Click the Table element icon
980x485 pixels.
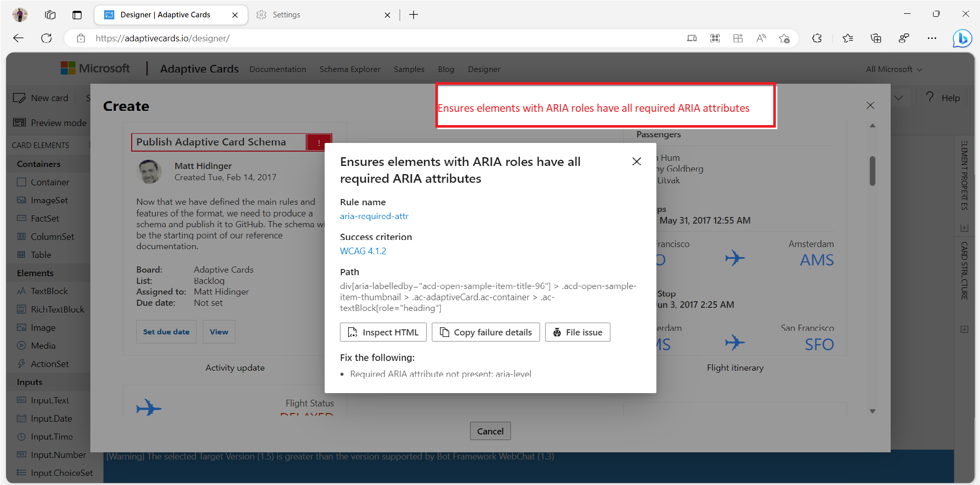click(21, 254)
